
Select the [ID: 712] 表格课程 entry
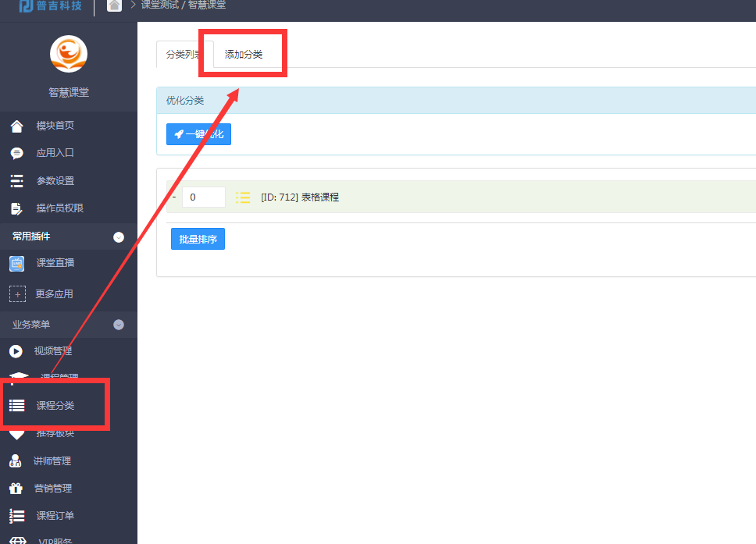tap(300, 197)
